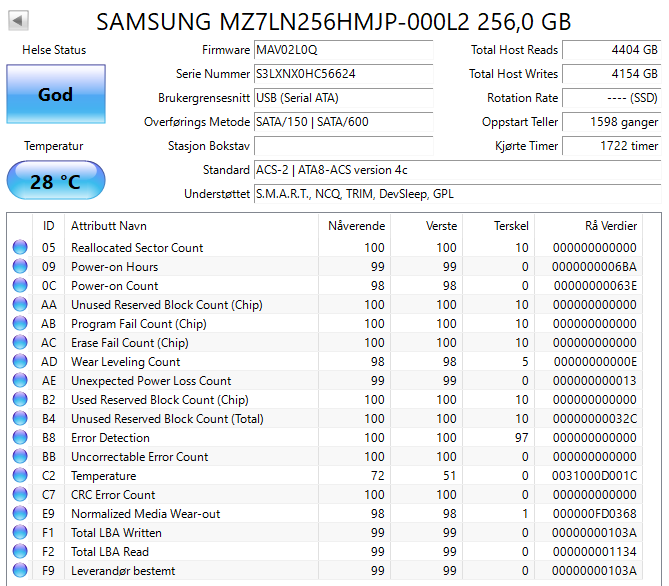Click the 28 °C temperature indicator

tap(55, 182)
